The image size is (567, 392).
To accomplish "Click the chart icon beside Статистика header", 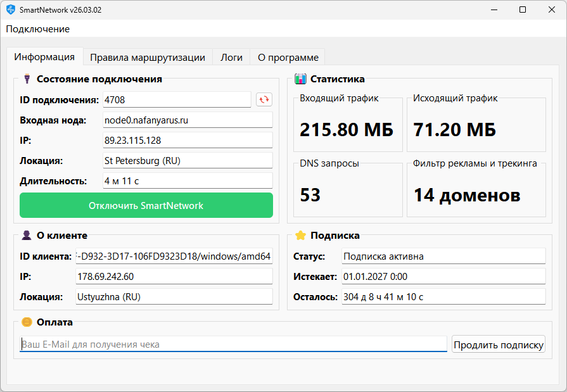I will pyautogui.click(x=298, y=79).
